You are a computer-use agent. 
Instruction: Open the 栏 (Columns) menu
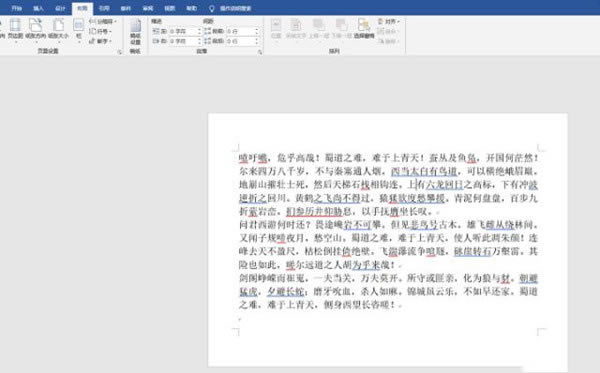pos(78,29)
